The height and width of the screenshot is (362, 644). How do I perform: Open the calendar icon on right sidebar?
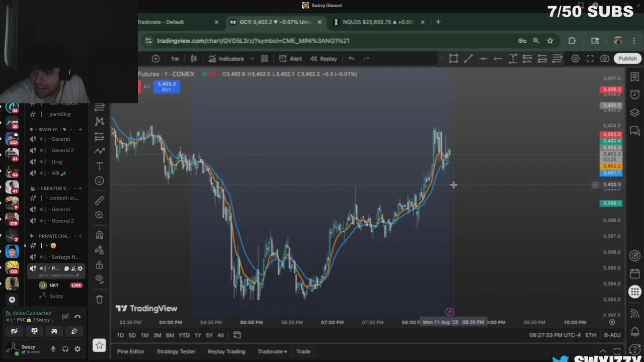click(x=634, y=274)
